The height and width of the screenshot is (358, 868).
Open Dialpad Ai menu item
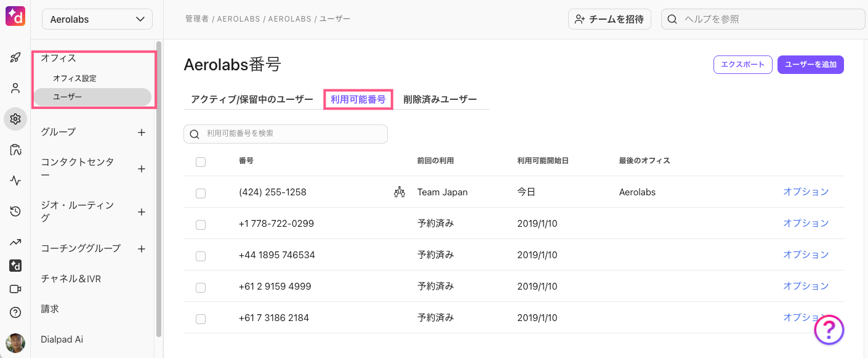click(x=62, y=339)
